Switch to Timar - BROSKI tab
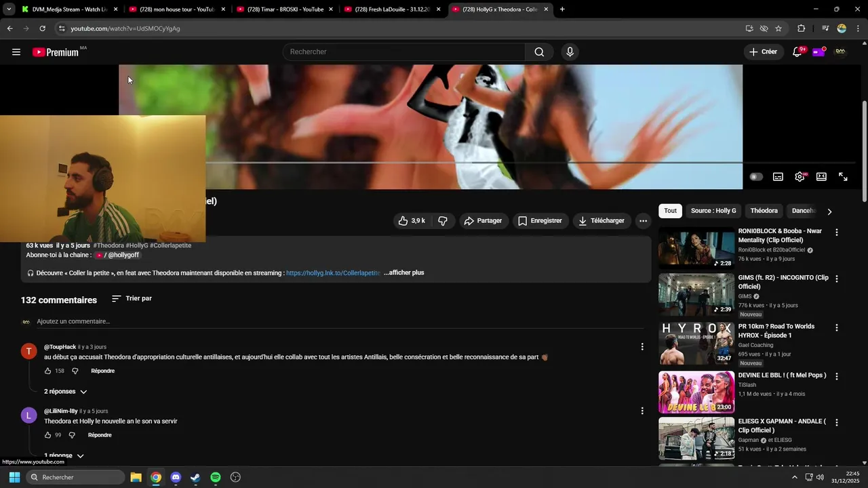The width and height of the screenshot is (868, 488). pyautogui.click(x=284, y=9)
